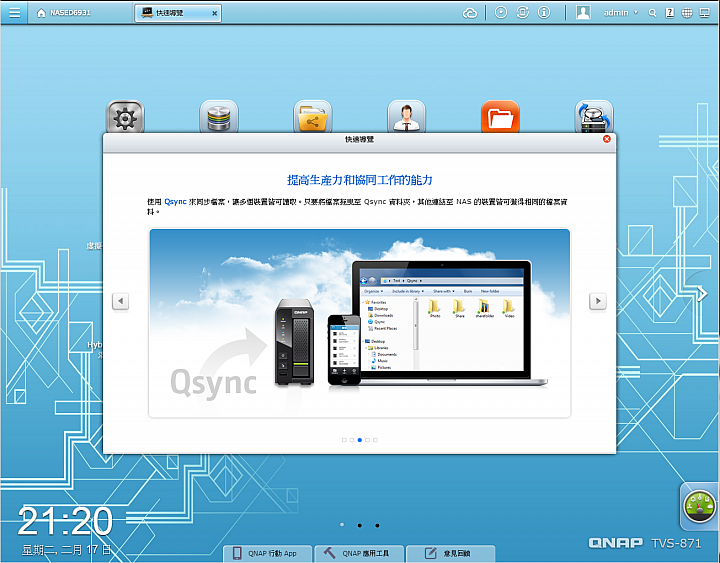720x563 pixels.
Task: Open the help question mark icon
Action: [x=669, y=13]
